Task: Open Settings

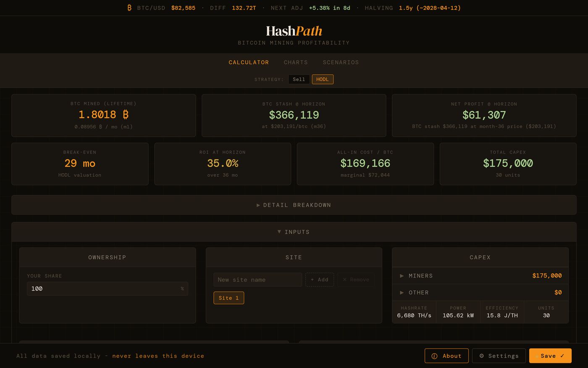Action: point(499,356)
